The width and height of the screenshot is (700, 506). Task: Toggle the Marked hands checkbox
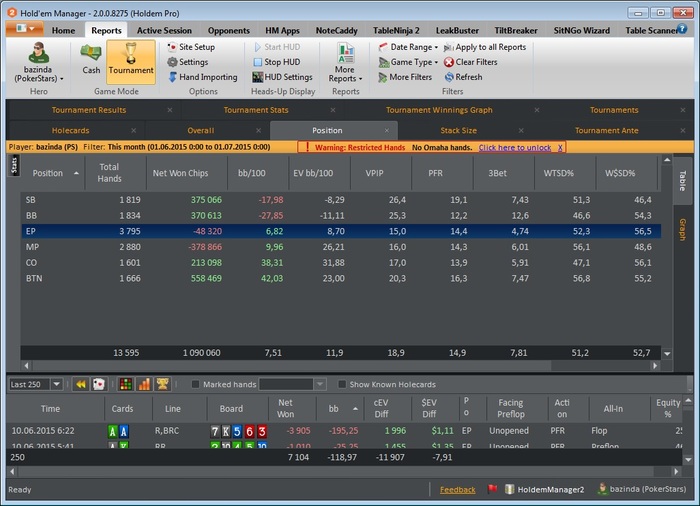(x=195, y=384)
